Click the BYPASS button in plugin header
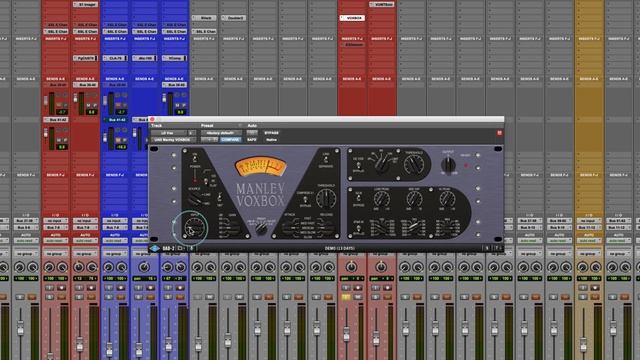 271,133
